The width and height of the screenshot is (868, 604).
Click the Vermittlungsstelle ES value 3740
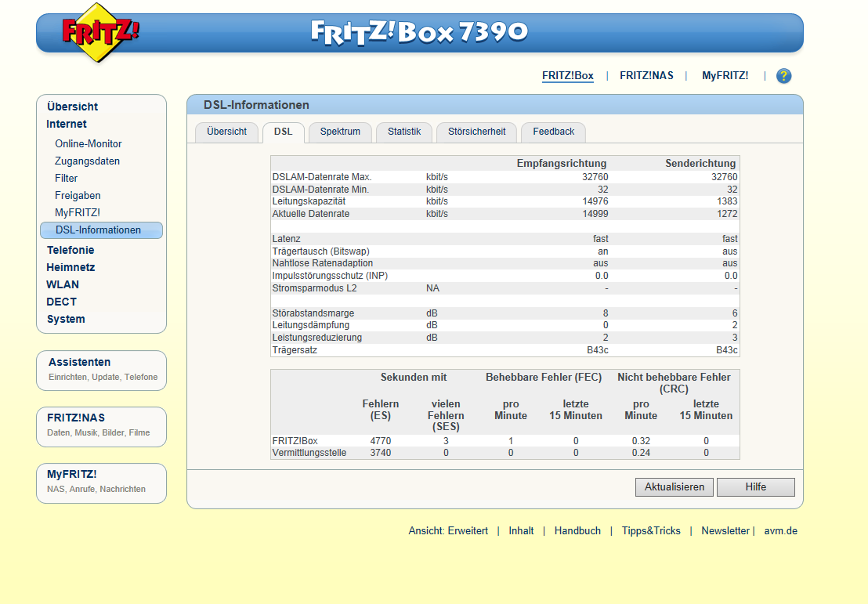coord(380,453)
